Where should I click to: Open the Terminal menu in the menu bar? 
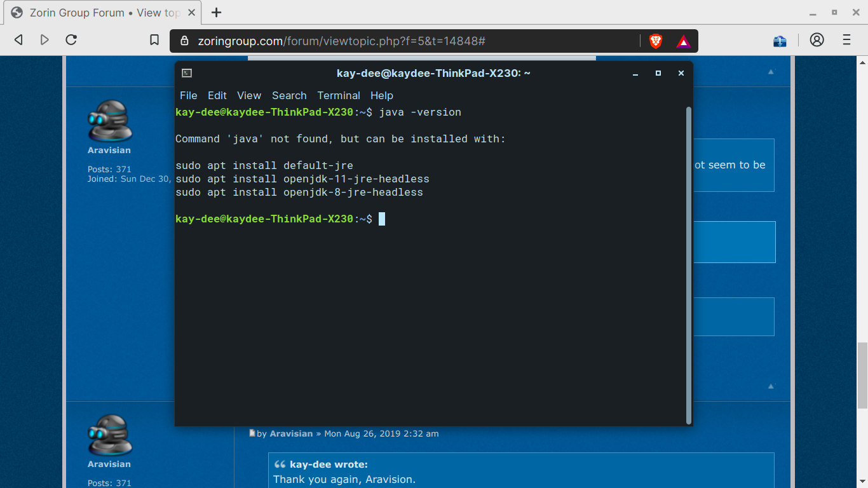click(339, 95)
